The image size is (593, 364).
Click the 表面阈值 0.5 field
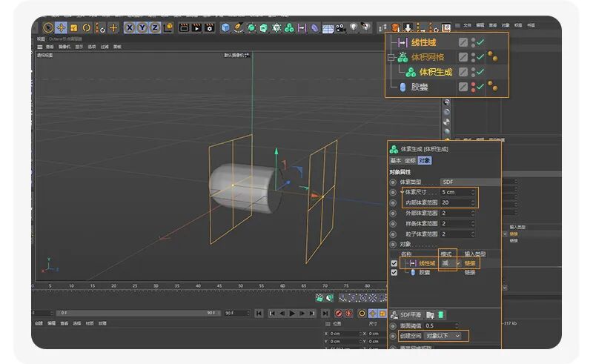[441, 325]
